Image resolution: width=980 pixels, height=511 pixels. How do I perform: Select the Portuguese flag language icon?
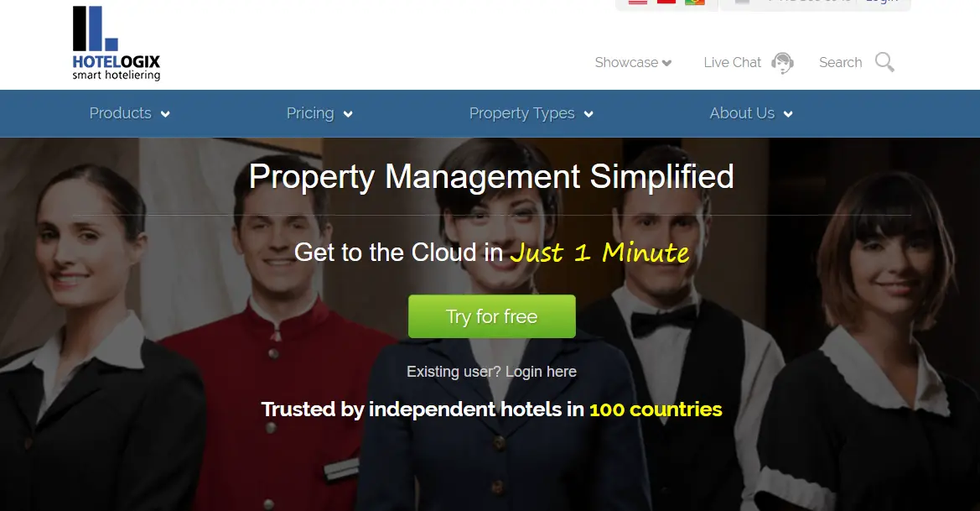[x=695, y=2]
